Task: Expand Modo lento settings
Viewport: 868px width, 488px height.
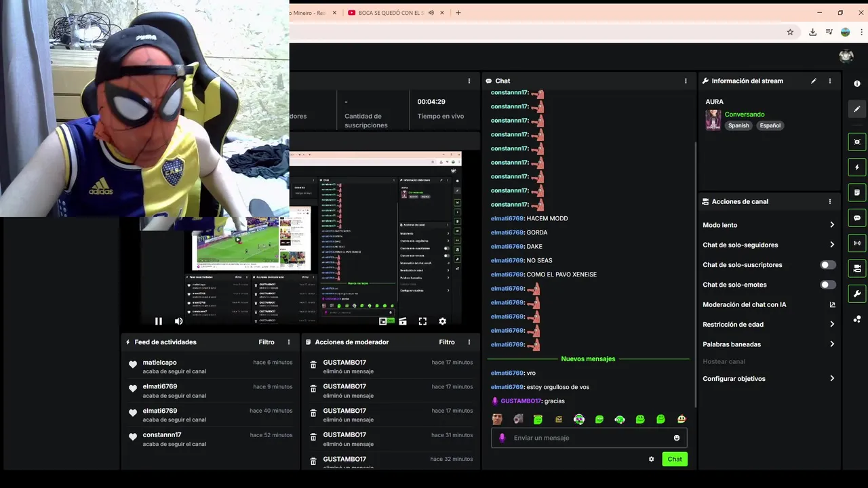Action: pyautogui.click(x=769, y=225)
